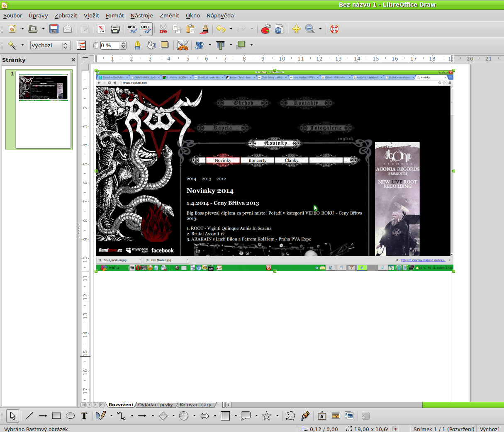This screenshot has width=504, height=432.
Task: Open the Fontwork gallery
Action: click(x=322, y=416)
